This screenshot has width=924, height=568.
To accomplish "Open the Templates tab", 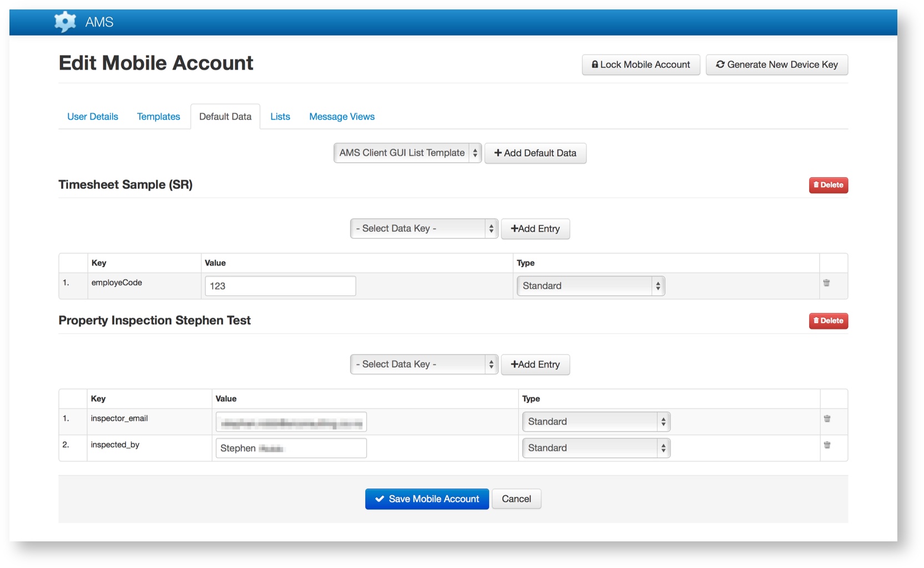I will pos(158,117).
